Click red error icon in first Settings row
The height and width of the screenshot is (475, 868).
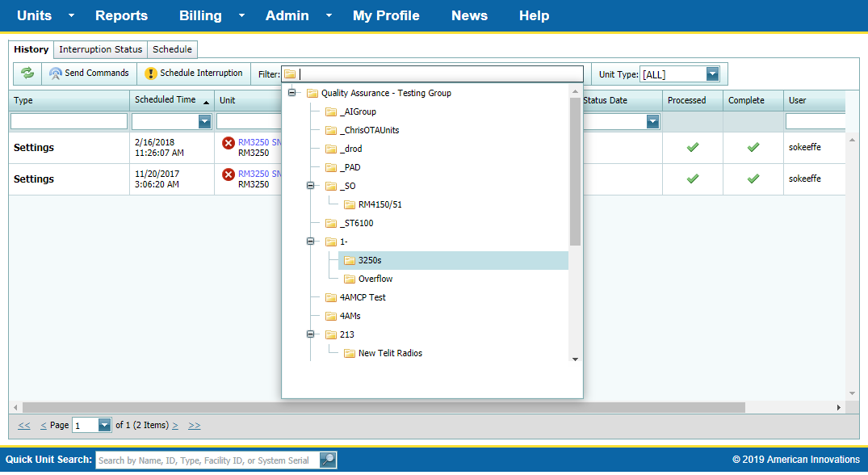point(229,143)
